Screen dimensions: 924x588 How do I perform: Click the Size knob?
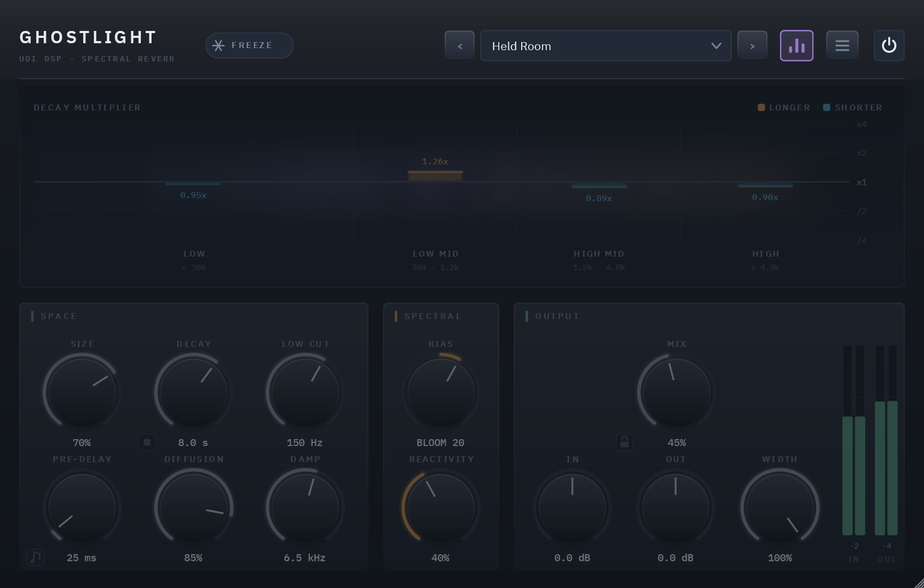coord(82,392)
